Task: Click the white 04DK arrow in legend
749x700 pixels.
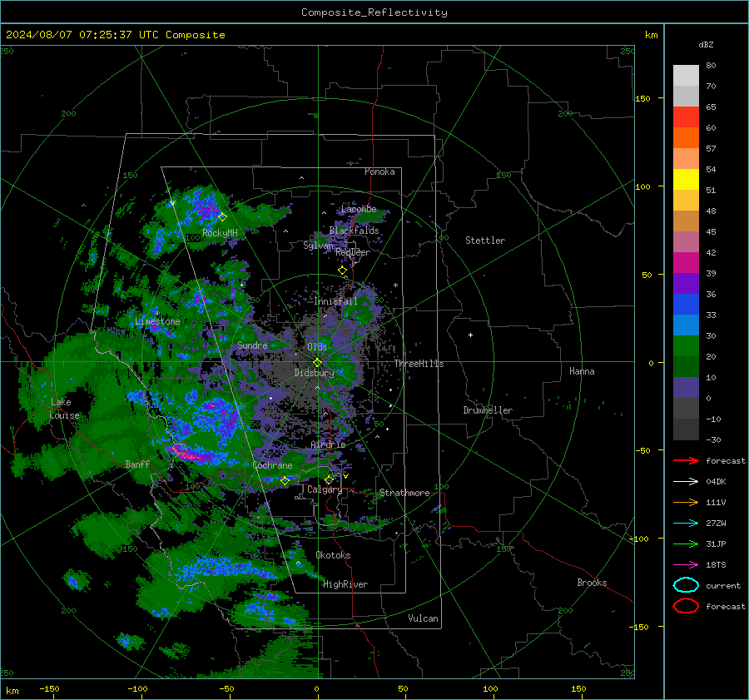Action: [x=686, y=482]
